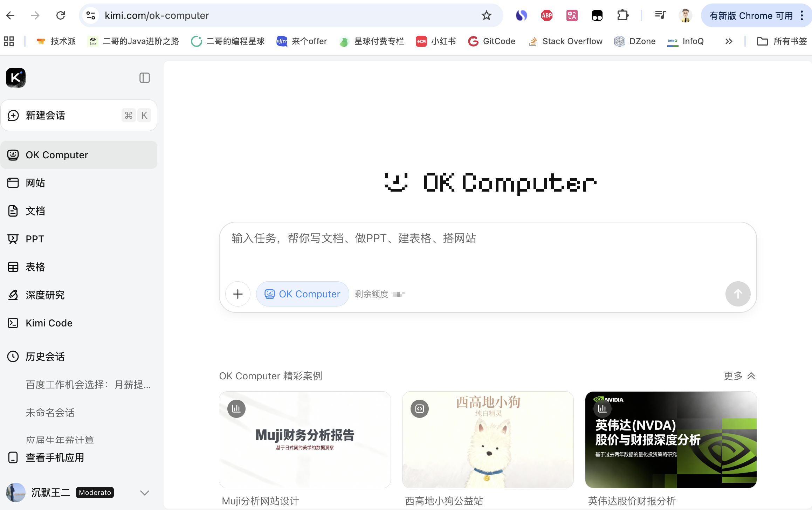Toggle the OK Computer mode chip
The height and width of the screenshot is (510, 812).
click(x=302, y=294)
